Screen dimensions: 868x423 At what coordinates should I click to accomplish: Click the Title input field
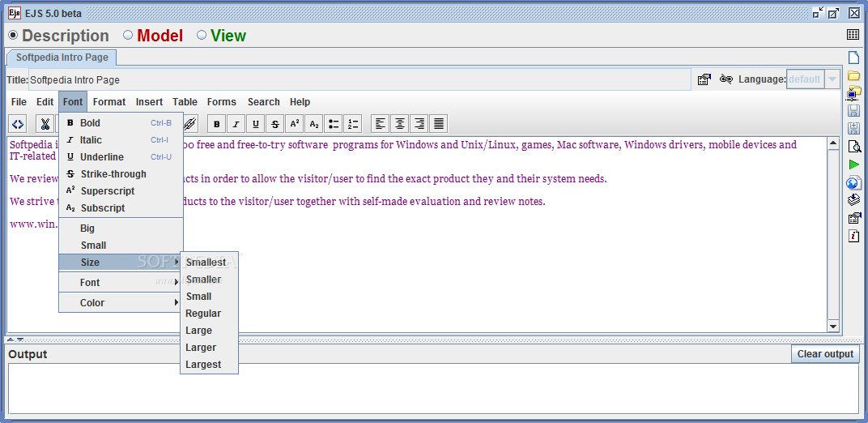coord(360,79)
